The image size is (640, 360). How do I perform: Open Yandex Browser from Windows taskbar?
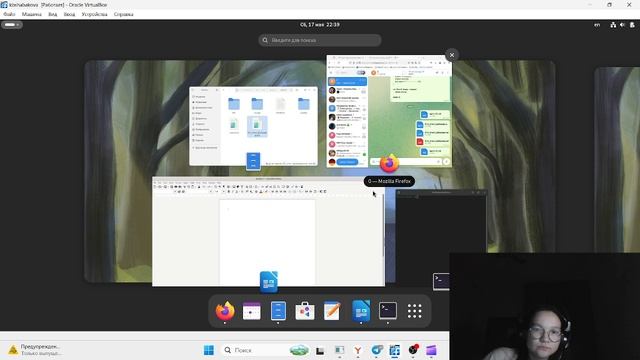coord(358,350)
